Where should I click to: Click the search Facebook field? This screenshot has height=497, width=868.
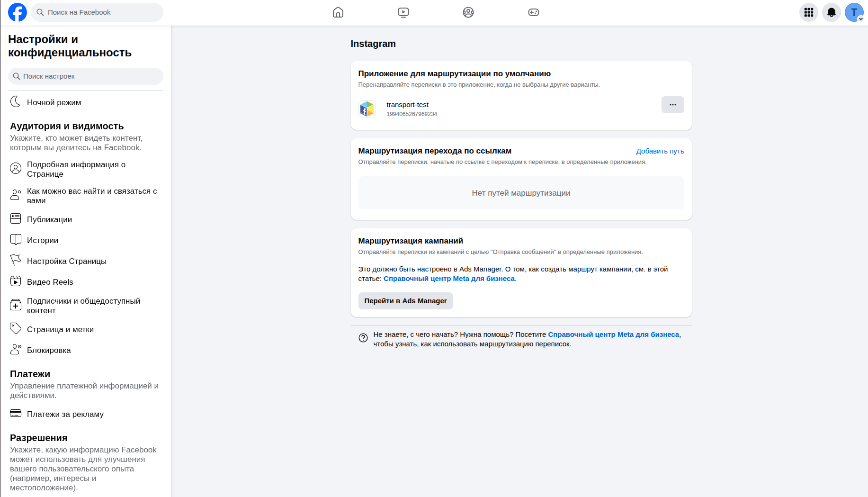97,12
